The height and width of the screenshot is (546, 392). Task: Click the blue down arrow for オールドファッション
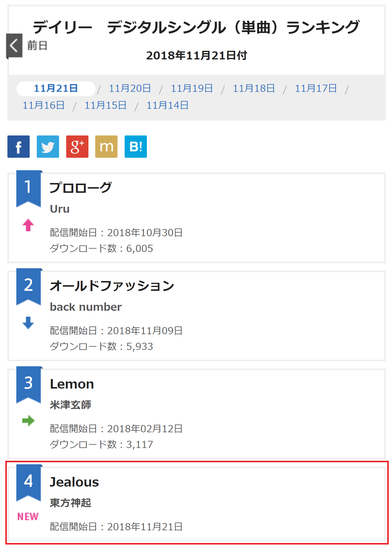tap(28, 323)
